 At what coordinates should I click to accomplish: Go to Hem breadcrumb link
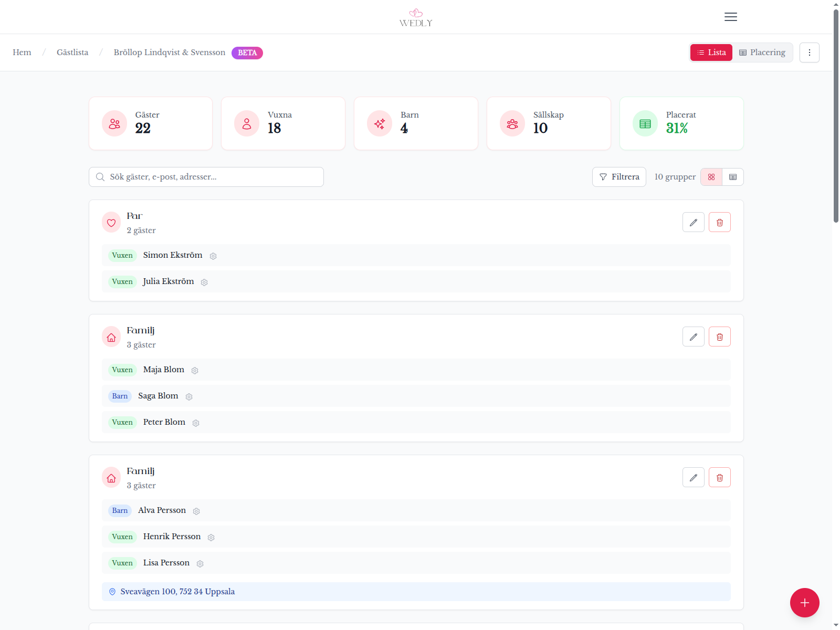22,52
